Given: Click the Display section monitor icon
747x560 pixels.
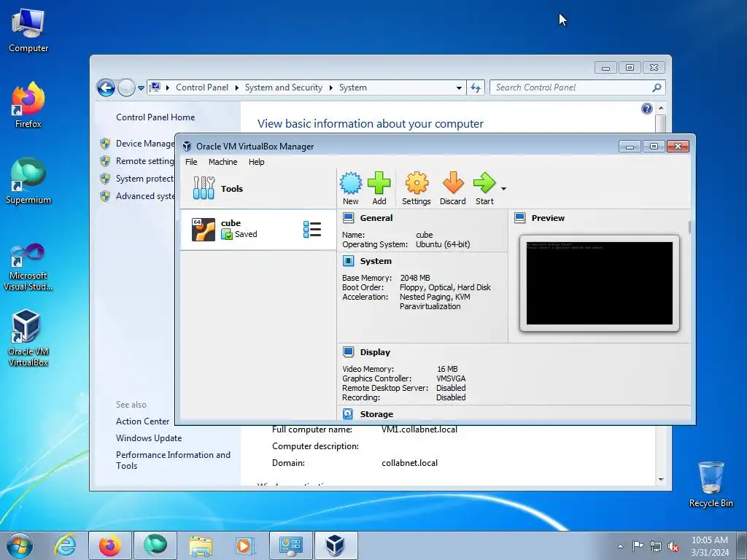Looking at the screenshot, I should (x=348, y=352).
